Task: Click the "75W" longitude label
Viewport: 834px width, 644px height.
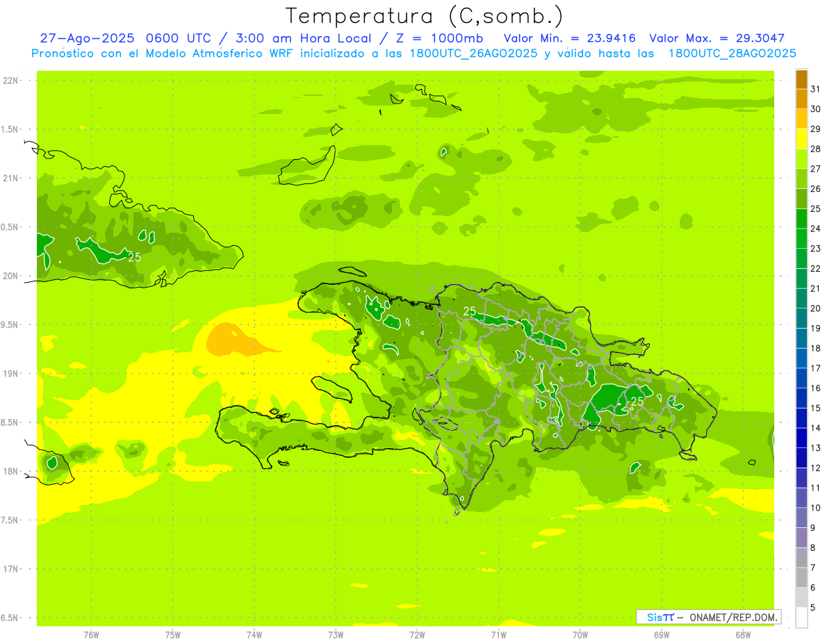Action: pos(173,634)
